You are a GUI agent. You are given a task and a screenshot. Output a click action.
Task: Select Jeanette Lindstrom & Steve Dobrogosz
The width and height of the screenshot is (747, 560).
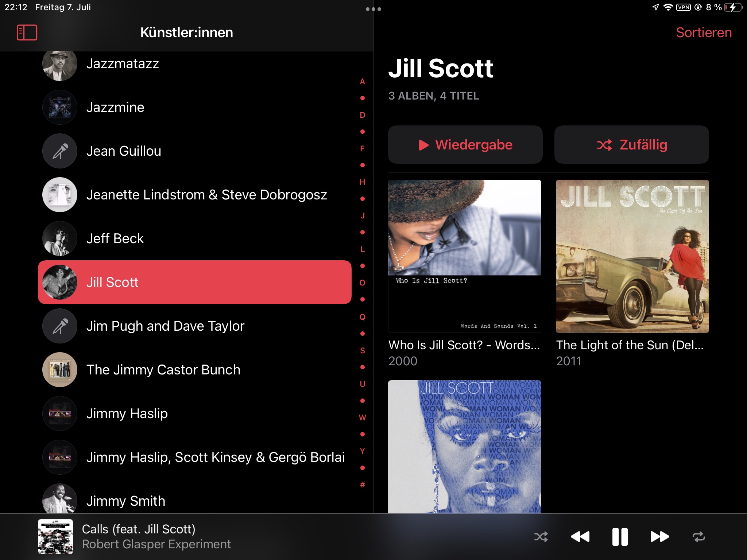click(195, 195)
